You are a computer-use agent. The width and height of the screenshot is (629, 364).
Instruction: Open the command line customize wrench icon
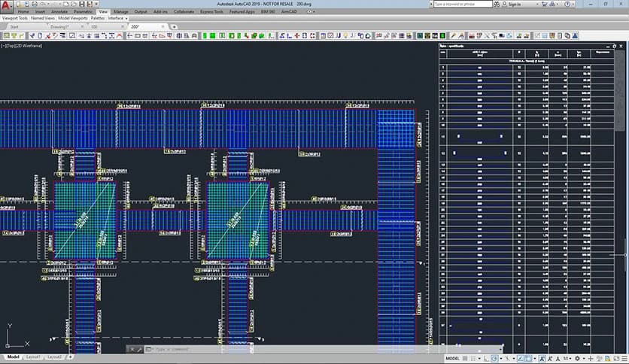pyautogui.click(x=138, y=350)
